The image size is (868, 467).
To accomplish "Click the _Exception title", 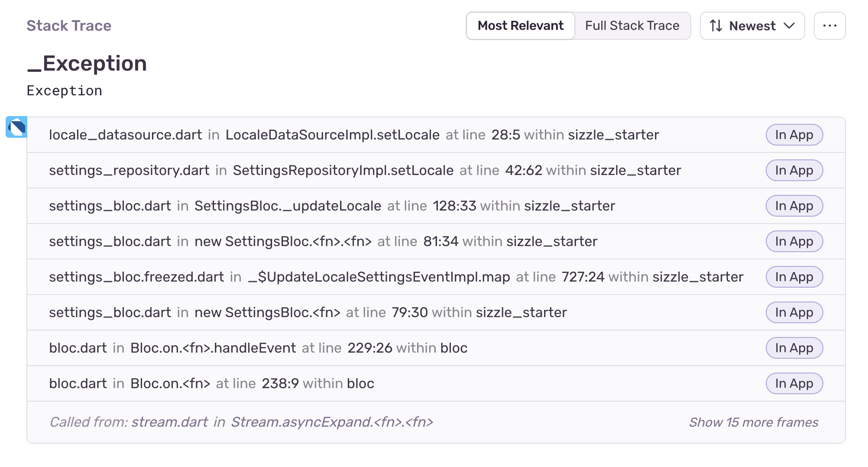I will coord(87,64).
